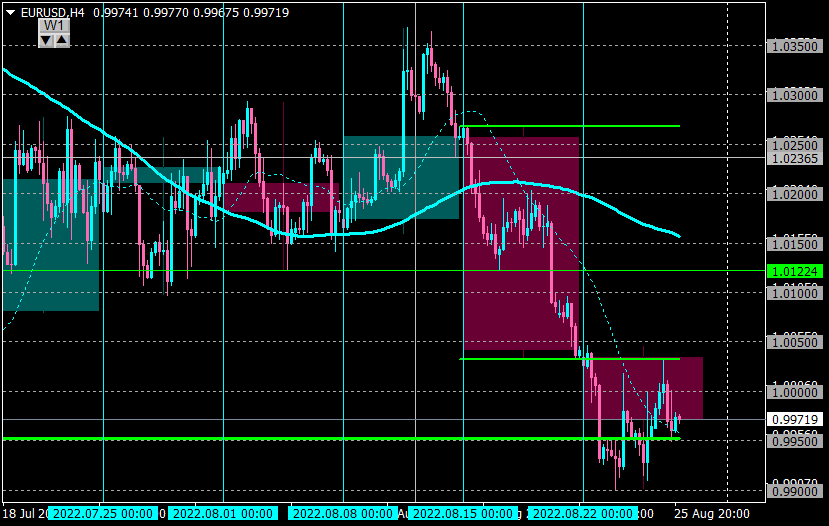The width and height of the screenshot is (829, 526).
Task: Select the green 1.01224 price label
Action: pyautogui.click(x=795, y=271)
